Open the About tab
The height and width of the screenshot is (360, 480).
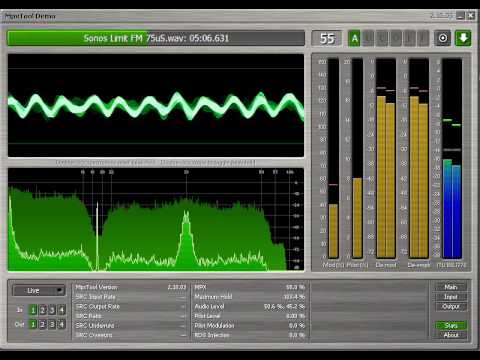[x=451, y=335]
